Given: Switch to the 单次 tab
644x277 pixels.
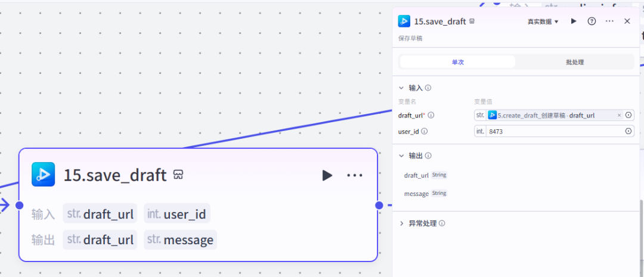Looking at the screenshot, I should 457,62.
